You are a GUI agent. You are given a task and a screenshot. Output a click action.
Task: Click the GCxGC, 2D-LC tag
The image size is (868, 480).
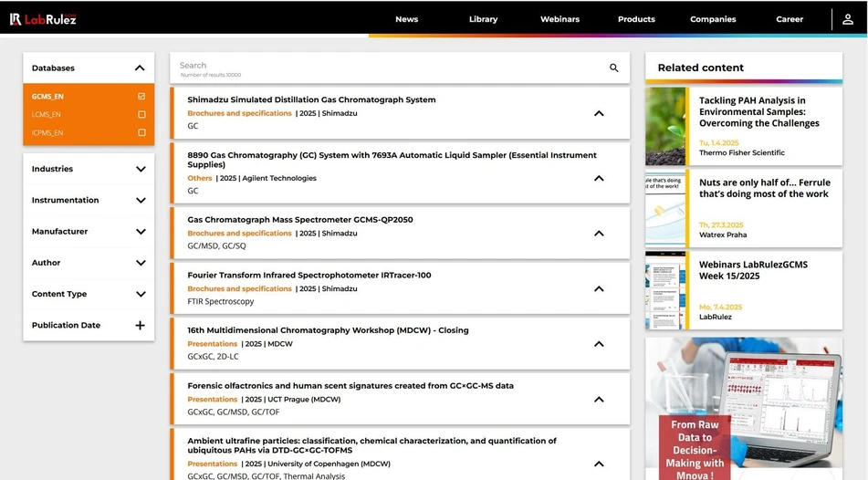tap(213, 357)
